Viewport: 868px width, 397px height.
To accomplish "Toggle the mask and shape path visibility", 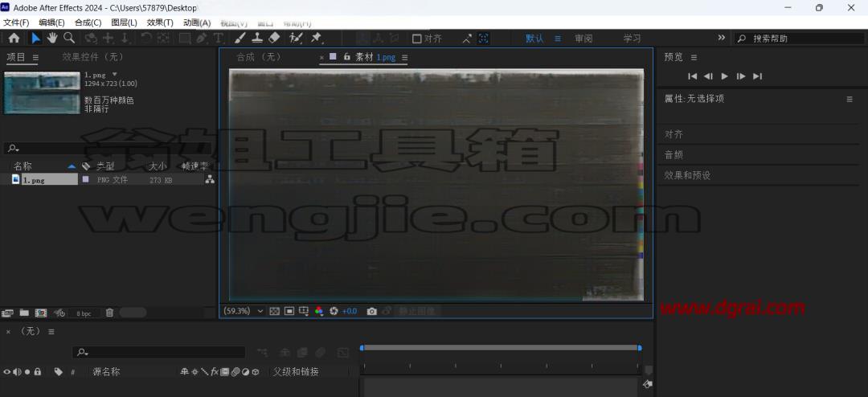I will [289, 311].
